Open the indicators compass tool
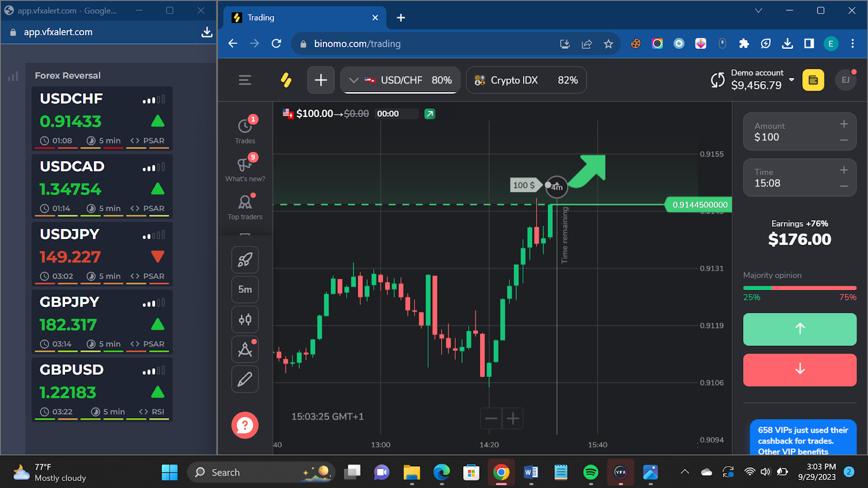The image size is (868, 488). tap(245, 349)
